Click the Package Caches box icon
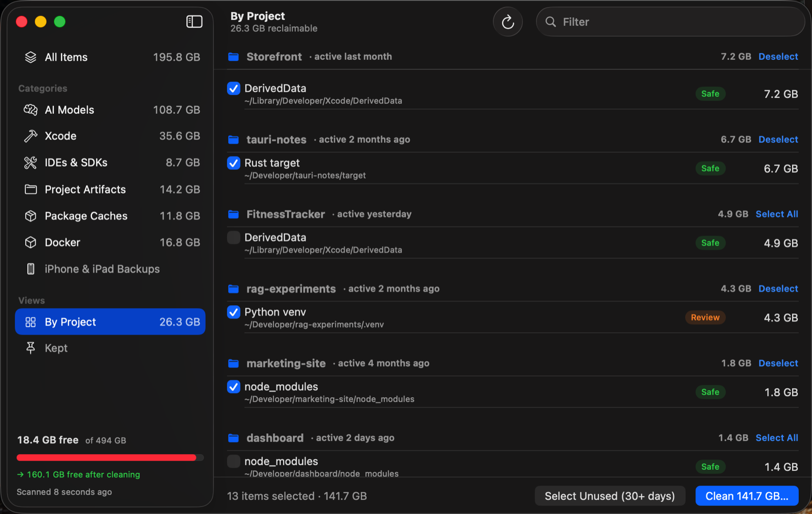This screenshot has height=514, width=812. pos(31,216)
